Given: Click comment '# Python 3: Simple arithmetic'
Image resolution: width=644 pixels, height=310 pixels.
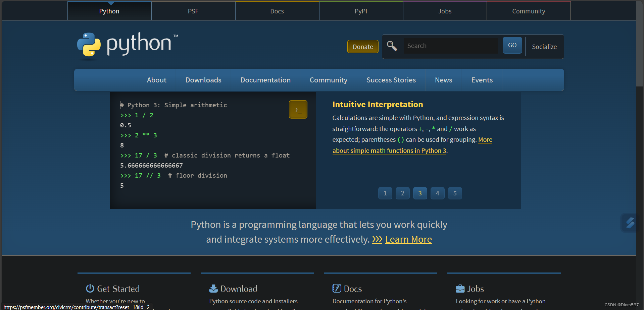Looking at the screenshot, I should [x=174, y=105].
